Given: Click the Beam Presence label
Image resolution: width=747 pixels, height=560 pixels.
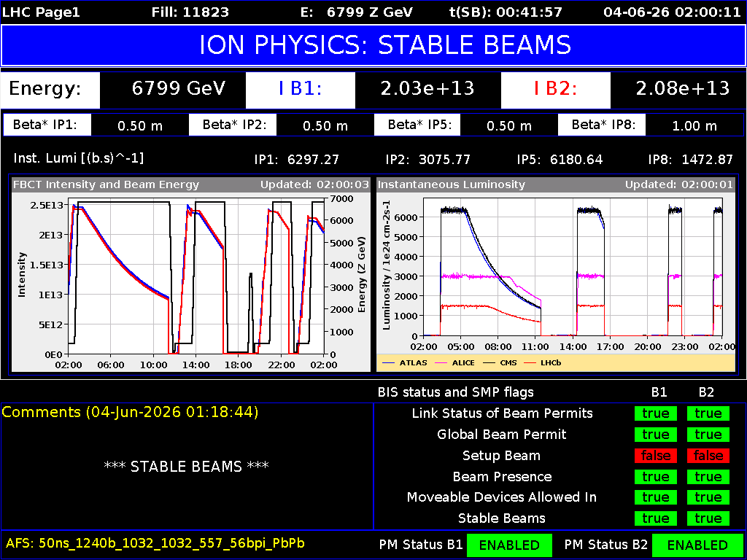Looking at the screenshot, I should point(502,477).
